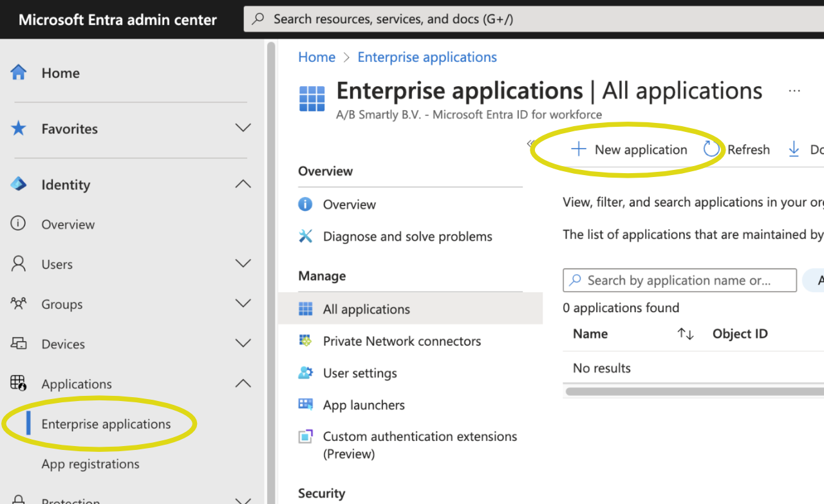Screen dimensions: 824x504
Task: Click the App launchers icon
Action: pyautogui.click(x=305, y=405)
